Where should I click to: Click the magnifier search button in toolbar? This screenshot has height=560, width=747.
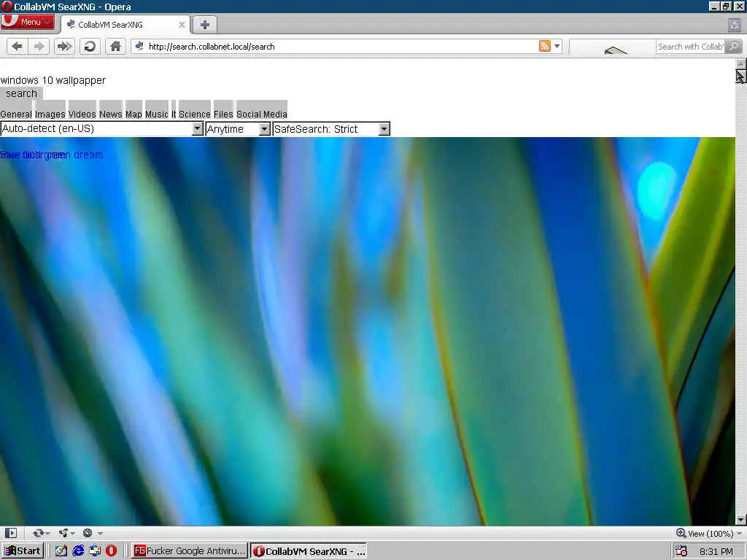pos(734,46)
